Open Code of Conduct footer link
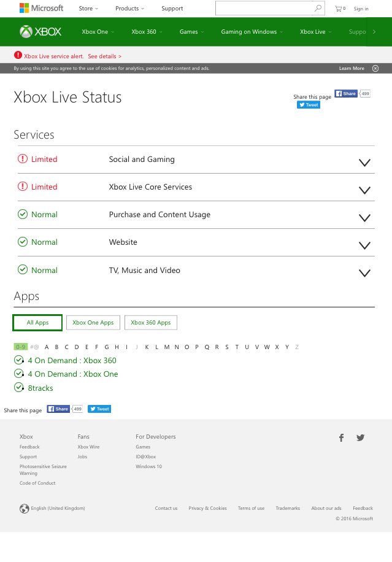392x562 pixels. click(37, 483)
